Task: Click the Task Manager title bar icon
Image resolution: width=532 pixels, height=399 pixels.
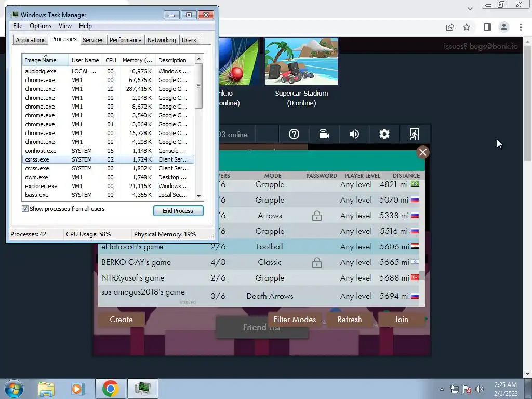Action: (x=14, y=15)
